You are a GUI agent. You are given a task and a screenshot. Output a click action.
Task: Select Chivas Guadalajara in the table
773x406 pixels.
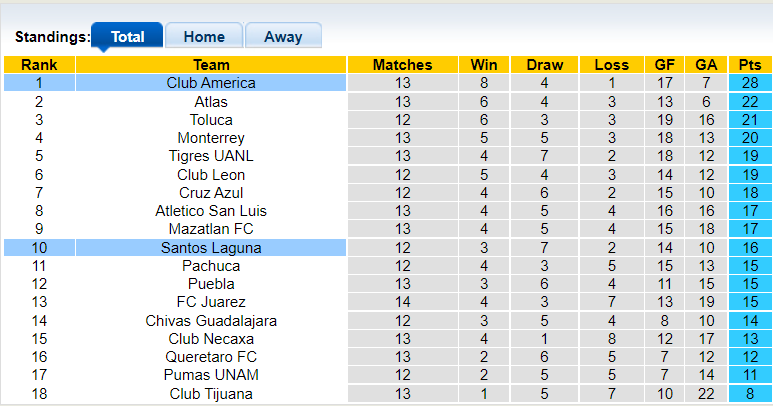tap(211, 321)
